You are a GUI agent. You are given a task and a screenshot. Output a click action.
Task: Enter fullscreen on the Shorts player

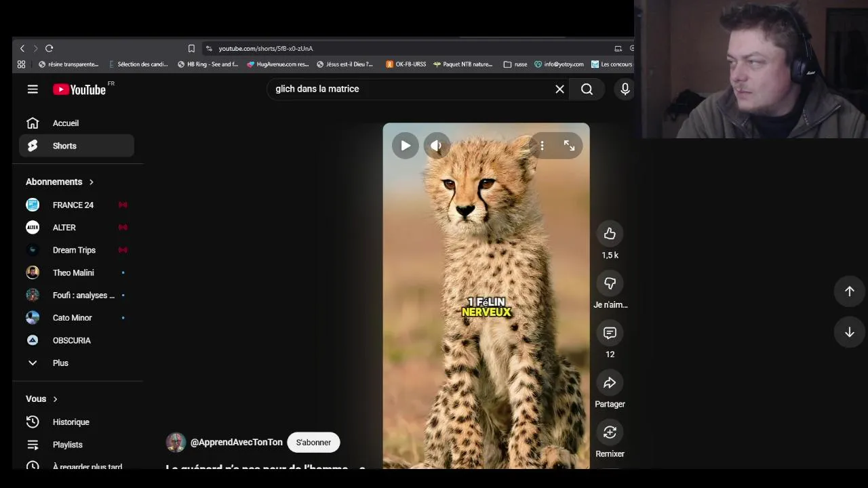pos(569,146)
